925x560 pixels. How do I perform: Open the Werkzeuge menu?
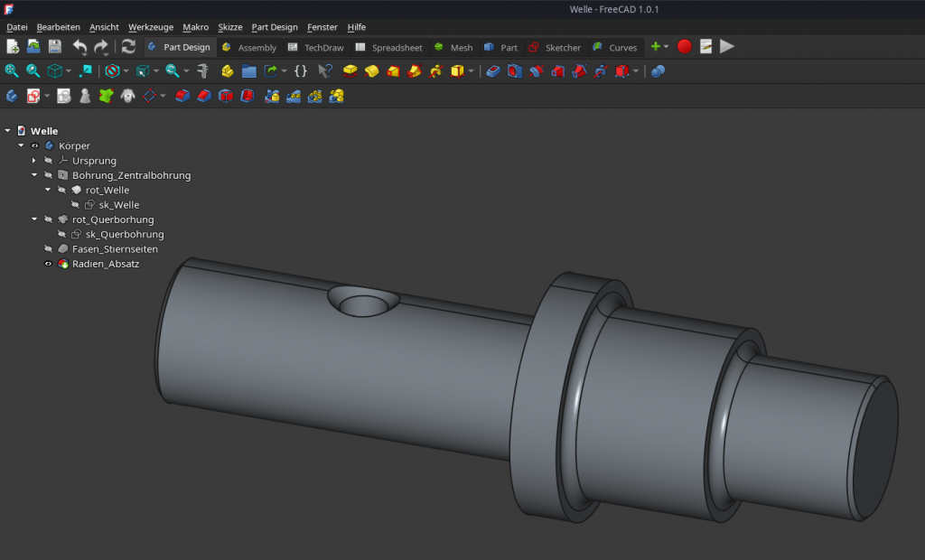coord(151,27)
